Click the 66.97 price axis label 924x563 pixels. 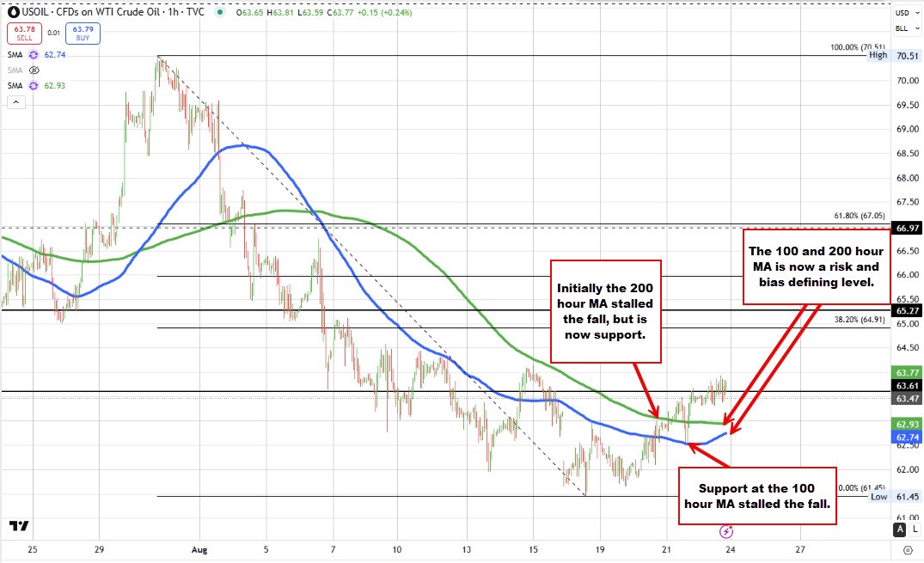(908, 228)
